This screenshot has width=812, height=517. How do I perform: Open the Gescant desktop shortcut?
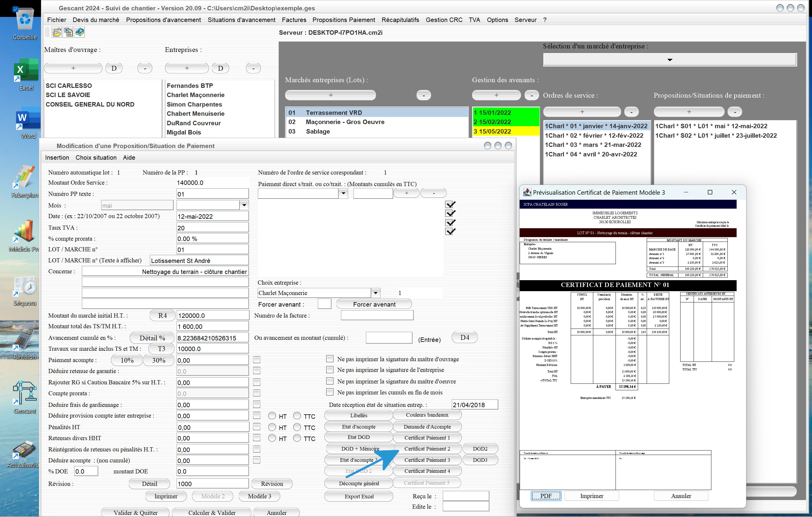tap(25, 398)
